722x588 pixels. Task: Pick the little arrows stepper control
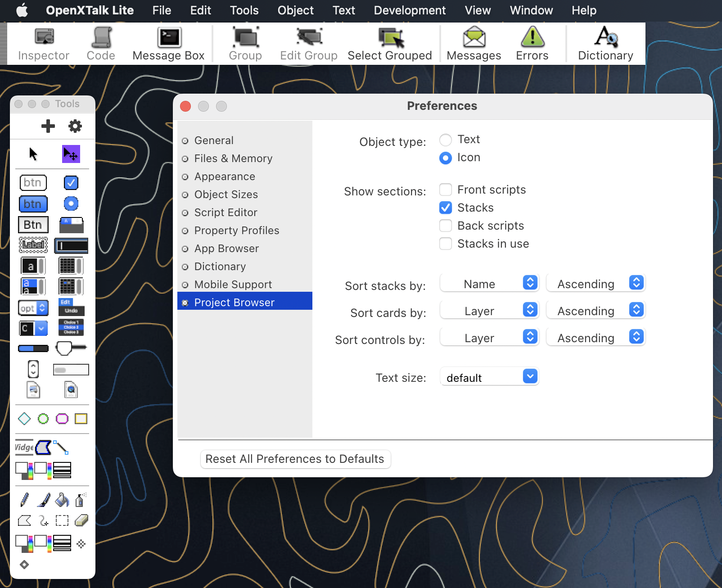pos(33,369)
